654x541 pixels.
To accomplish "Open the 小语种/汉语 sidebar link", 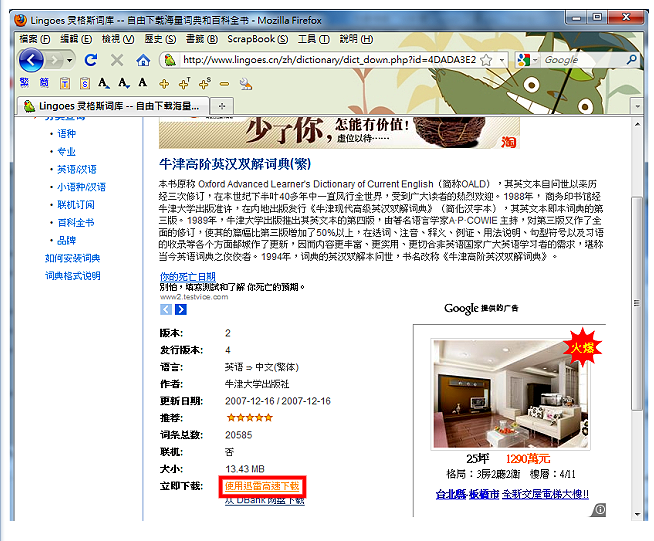I will pos(81,187).
